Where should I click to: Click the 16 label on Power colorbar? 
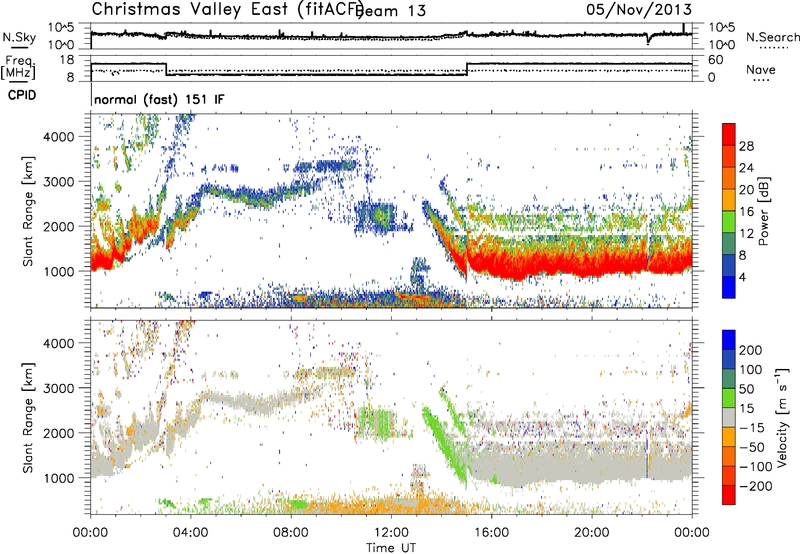(746, 212)
